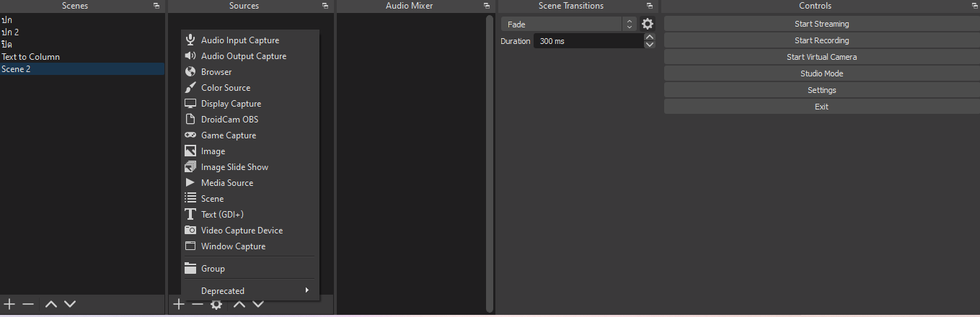Undock the Scene Transitions panel via header icon
This screenshot has height=317, width=980.
pyautogui.click(x=650, y=6)
